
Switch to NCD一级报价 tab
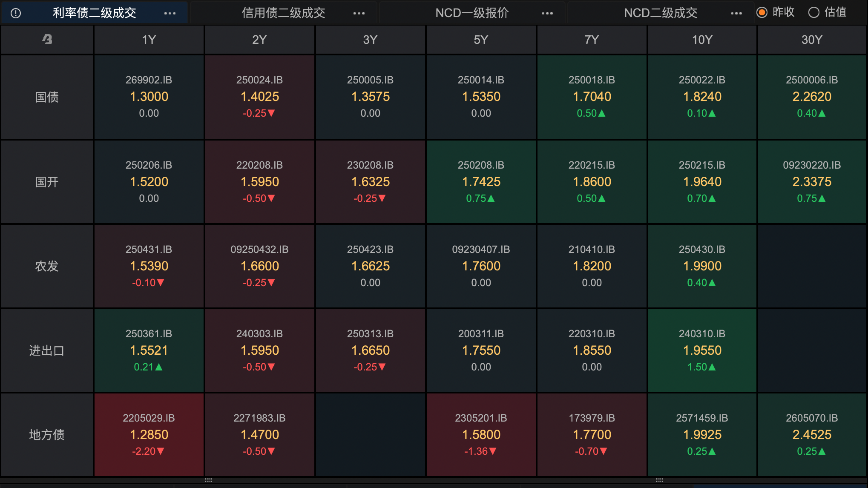pos(472,13)
